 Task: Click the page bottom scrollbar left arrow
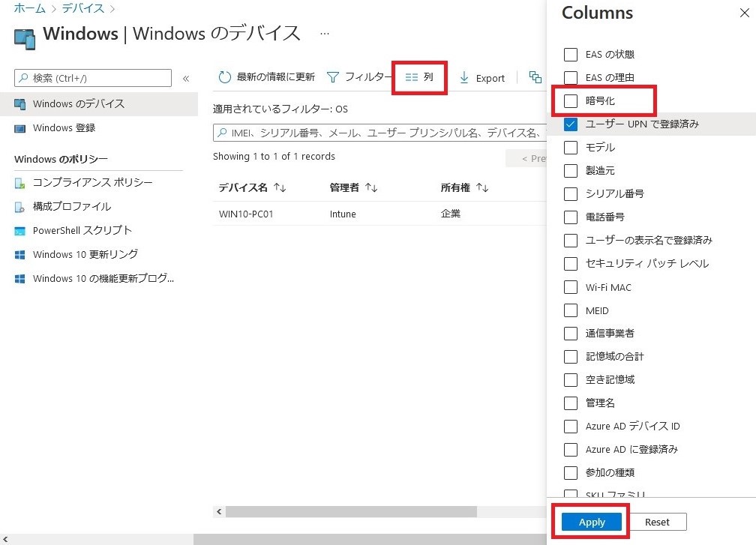[5, 540]
